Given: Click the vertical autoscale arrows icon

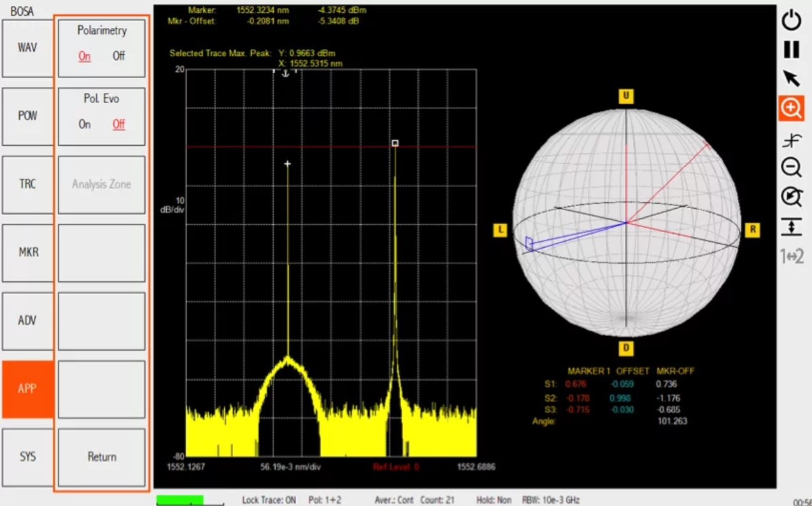Looking at the screenshot, I should coord(791,227).
